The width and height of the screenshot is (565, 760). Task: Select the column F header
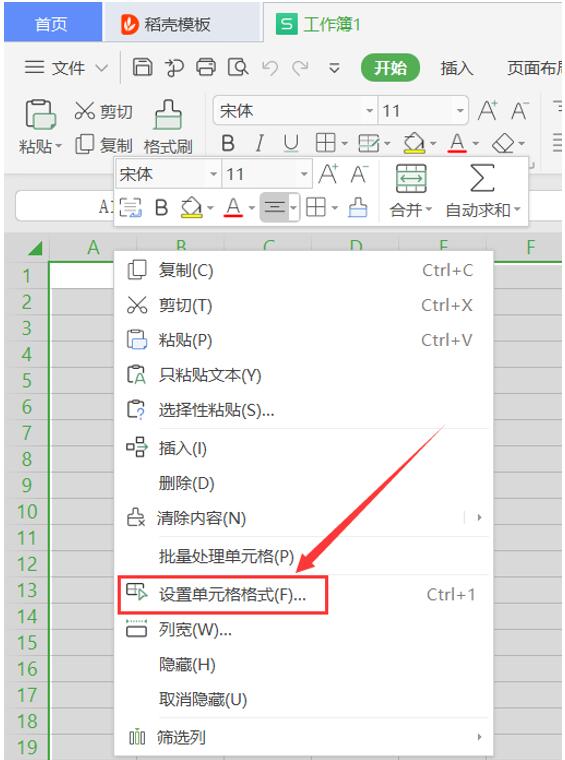530,247
